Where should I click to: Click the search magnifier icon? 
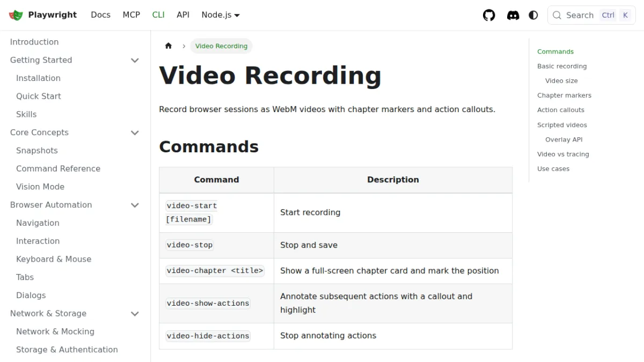click(557, 15)
